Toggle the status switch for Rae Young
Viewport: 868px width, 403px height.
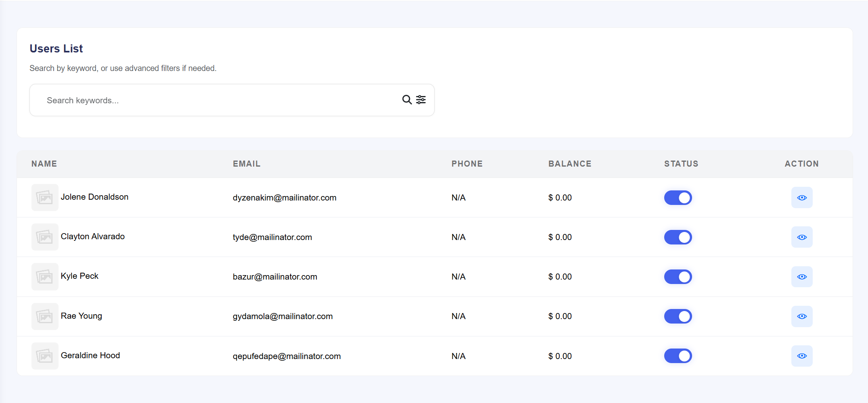click(x=678, y=316)
